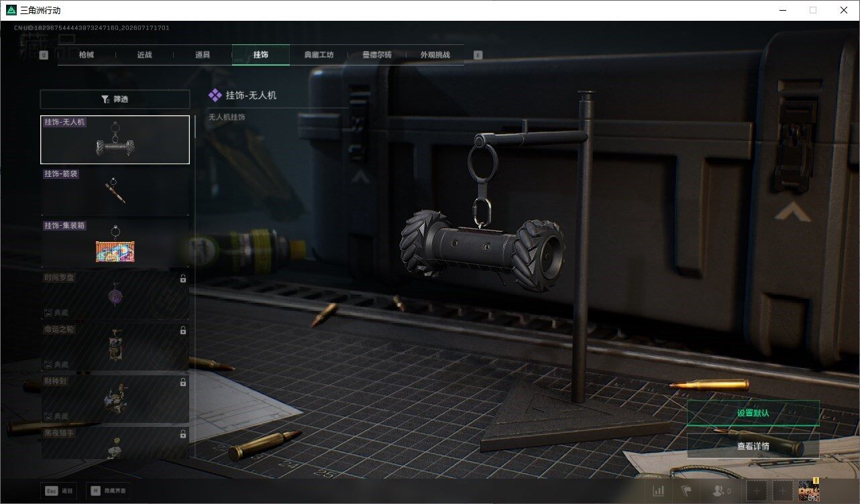Screen dimensions: 860x504
Task: Click the 典藏 collection icon on 时间罗盘
Action: click(x=48, y=313)
